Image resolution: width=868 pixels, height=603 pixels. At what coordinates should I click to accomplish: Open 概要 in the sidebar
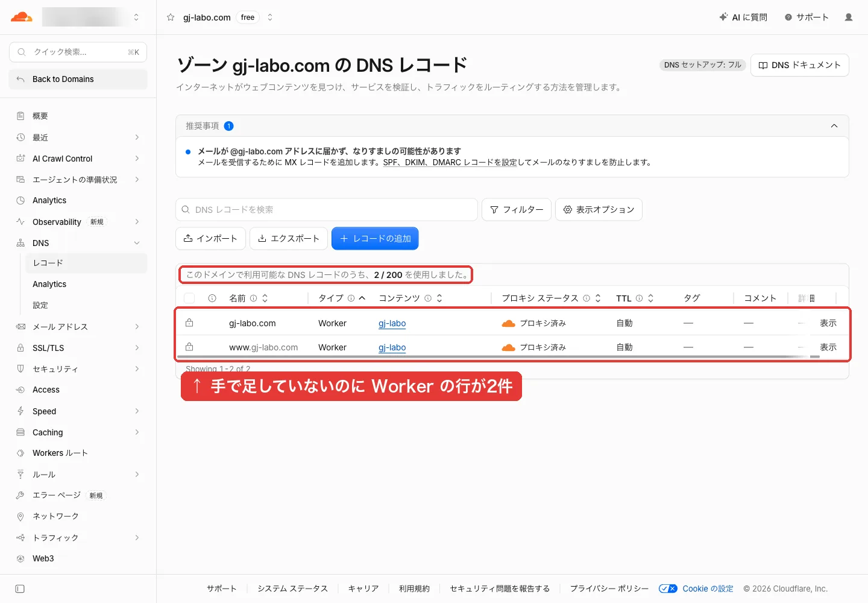point(40,116)
